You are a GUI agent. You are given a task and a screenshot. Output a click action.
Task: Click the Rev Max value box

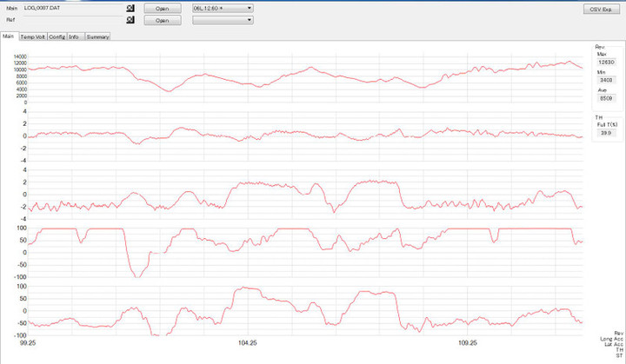point(605,63)
